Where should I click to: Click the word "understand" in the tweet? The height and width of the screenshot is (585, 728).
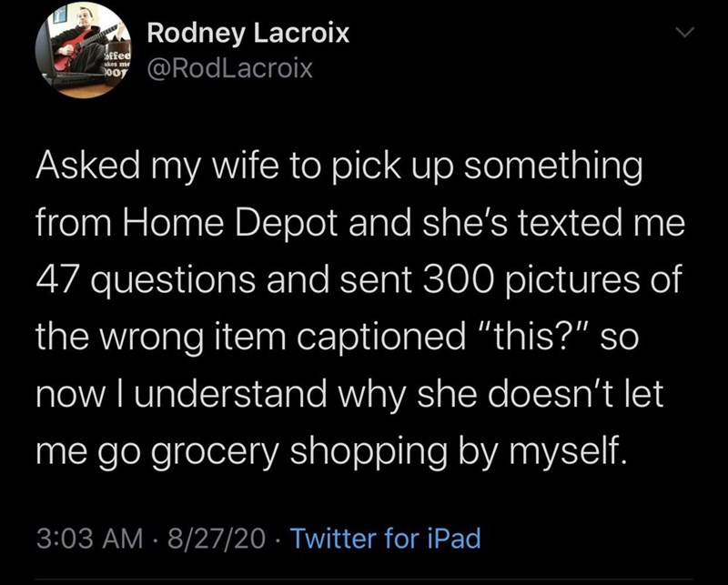[x=230, y=393]
